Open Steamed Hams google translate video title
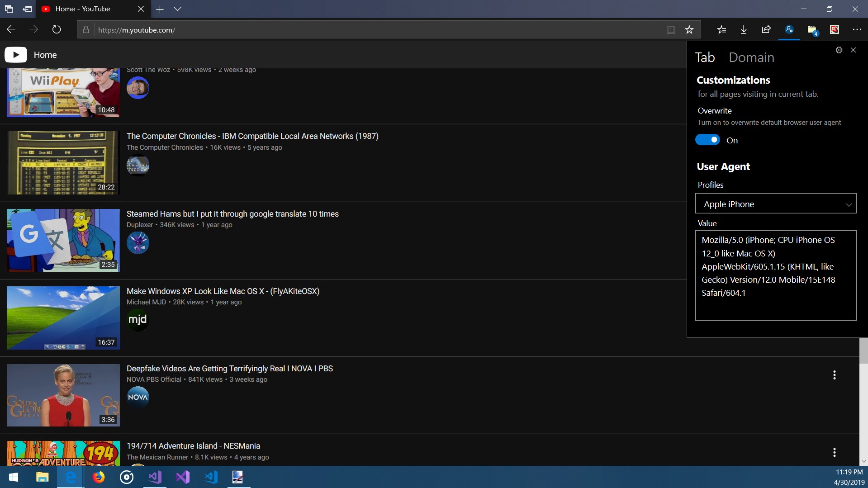Screen dimensions: 868x488 (x=232, y=214)
